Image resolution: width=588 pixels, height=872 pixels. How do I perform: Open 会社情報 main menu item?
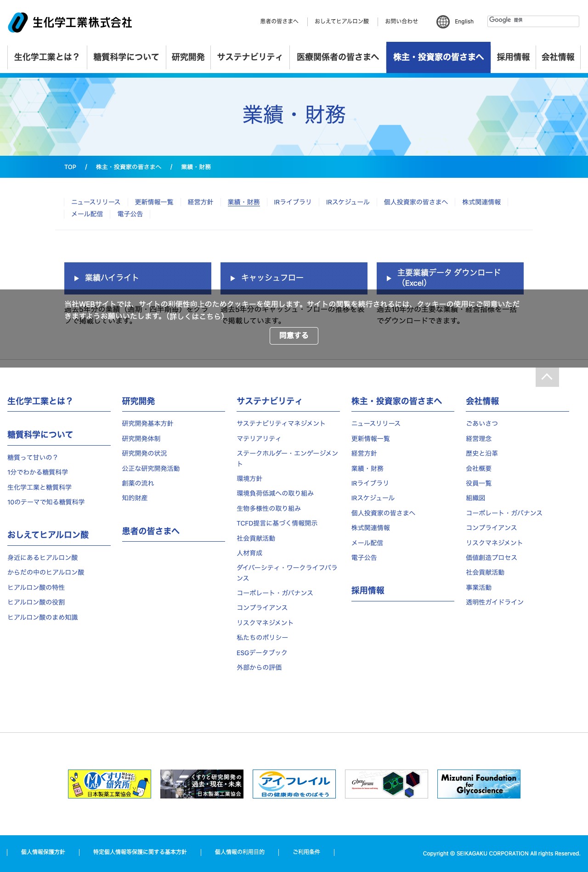[558, 57]
